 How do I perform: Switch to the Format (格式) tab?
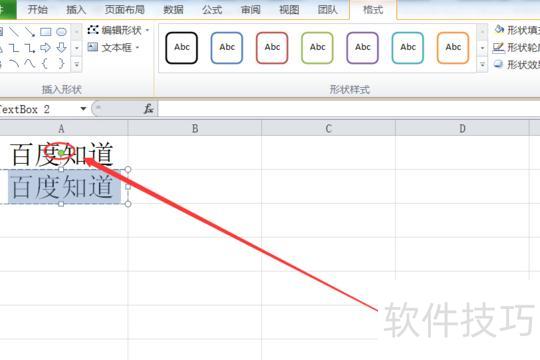tap(373, 9)
